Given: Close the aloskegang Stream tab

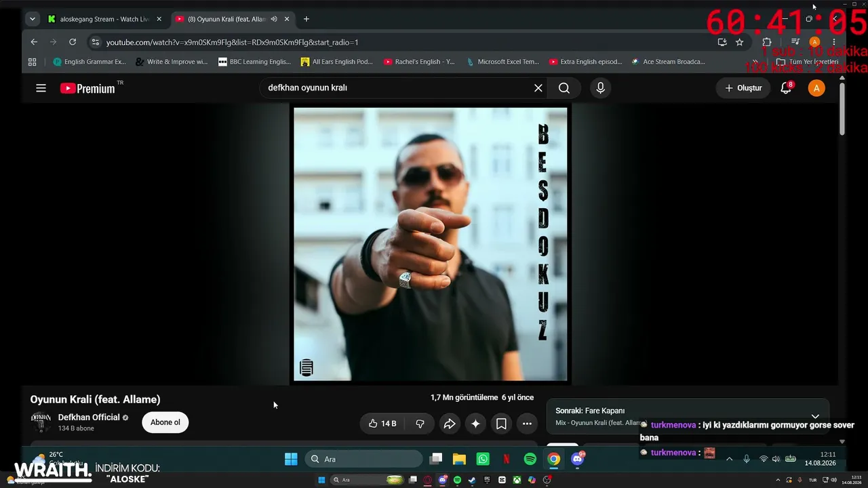Looking at the screenshot, I should tap(159, 19).
